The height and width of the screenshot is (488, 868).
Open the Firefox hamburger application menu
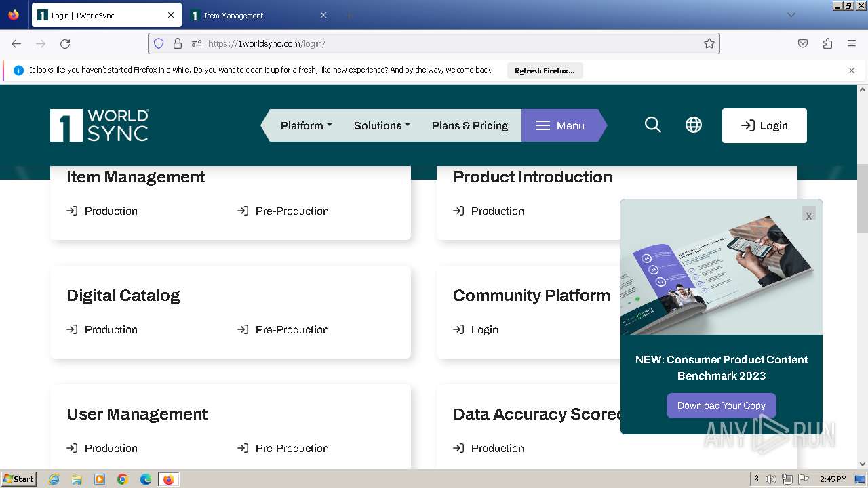(852, 43)
